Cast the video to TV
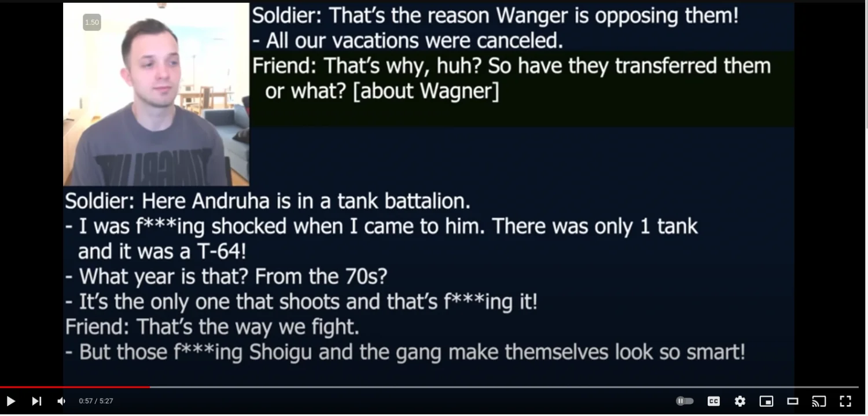This screenshot has height=416, width=868. (x=819, y=401)
